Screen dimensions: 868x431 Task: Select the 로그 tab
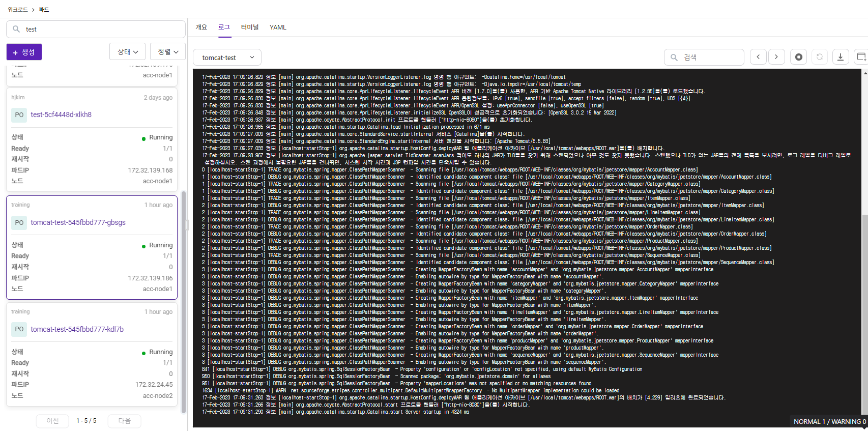click(x=224, y=27)
